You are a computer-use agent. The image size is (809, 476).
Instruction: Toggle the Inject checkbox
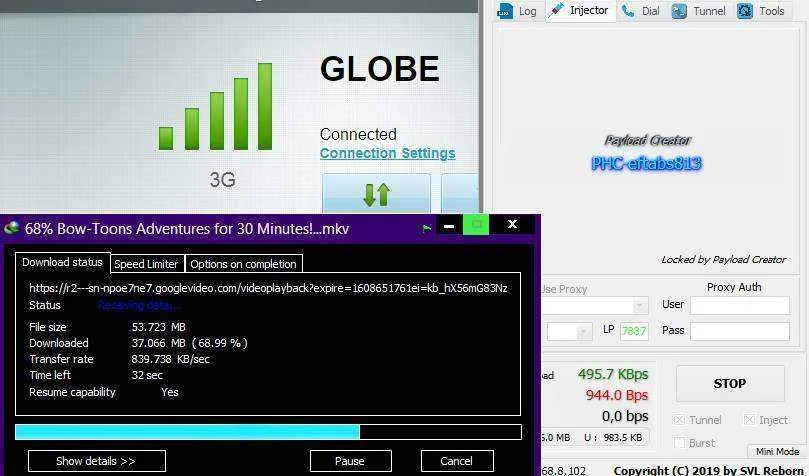(749, 420)
